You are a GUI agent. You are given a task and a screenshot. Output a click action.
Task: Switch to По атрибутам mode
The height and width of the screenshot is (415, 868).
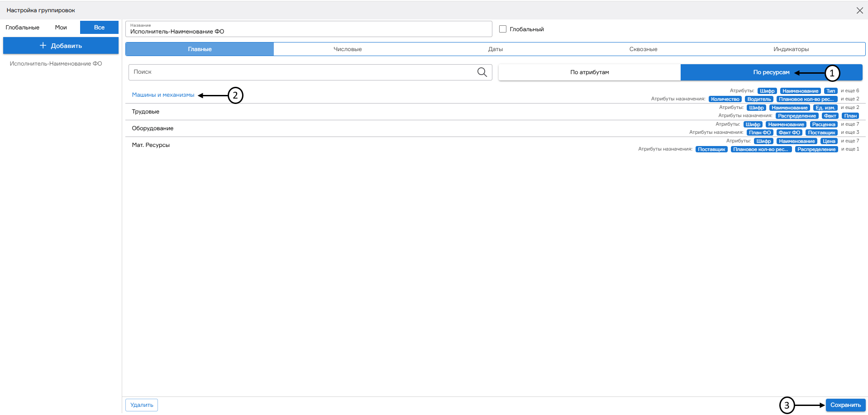[589, 72]
